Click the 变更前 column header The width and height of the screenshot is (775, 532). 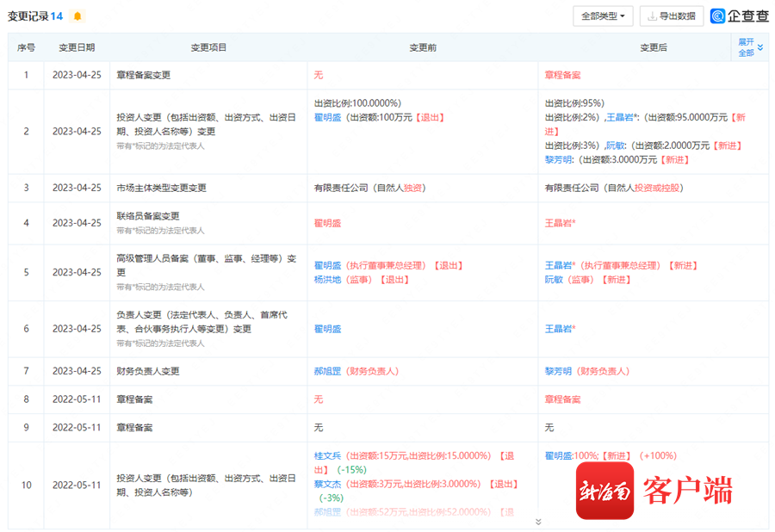coord(423,47)
